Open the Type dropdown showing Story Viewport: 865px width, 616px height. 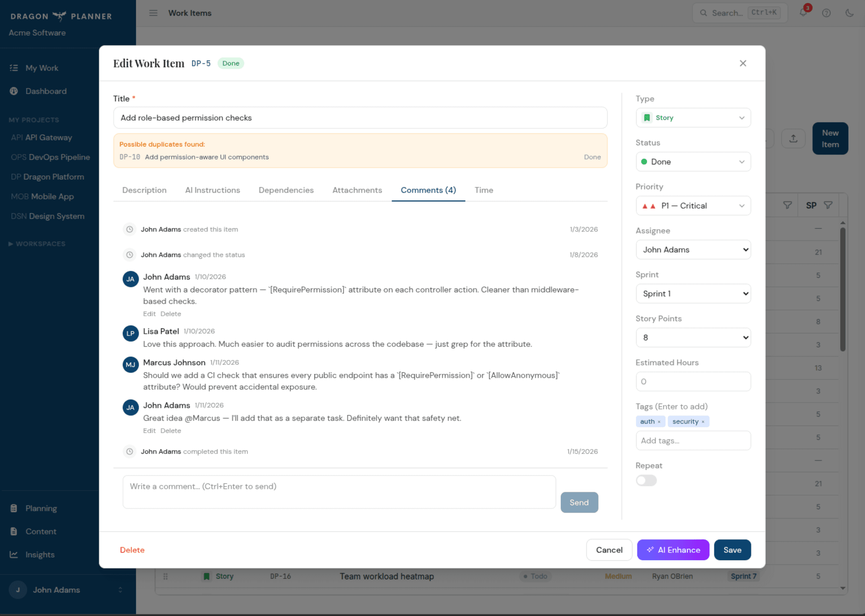point(693,117)
